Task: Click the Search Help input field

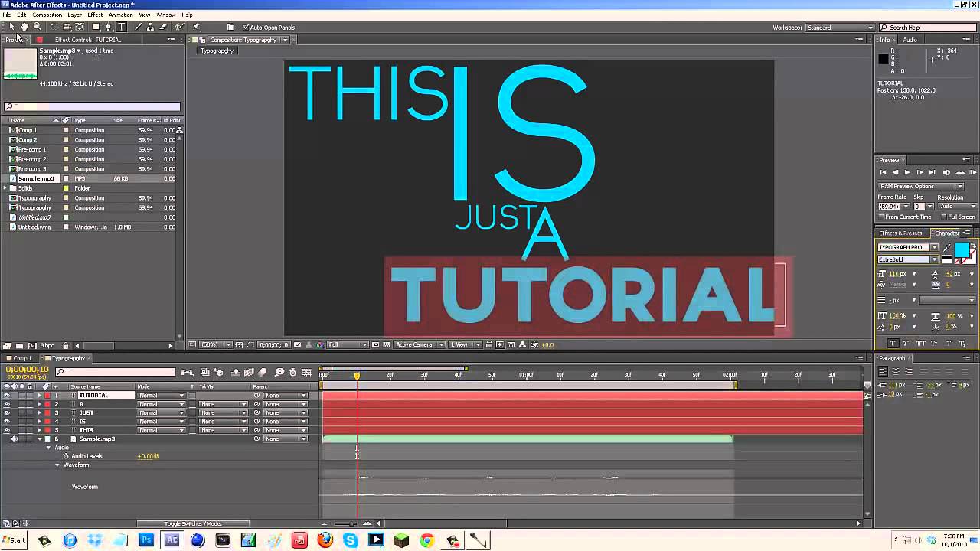Action: coord(929,28)
